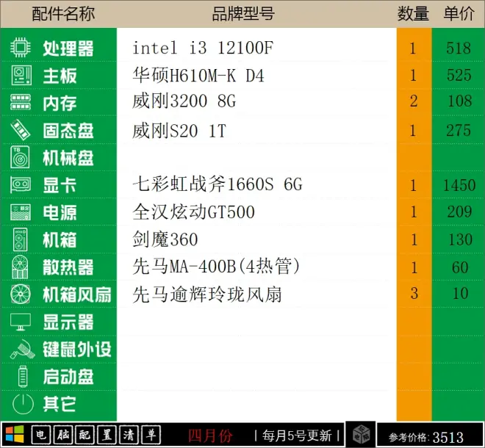This screenshot has height=448, width=485.
Task: Select the memory (内存) RAM icon
Action: pos(20,103)
